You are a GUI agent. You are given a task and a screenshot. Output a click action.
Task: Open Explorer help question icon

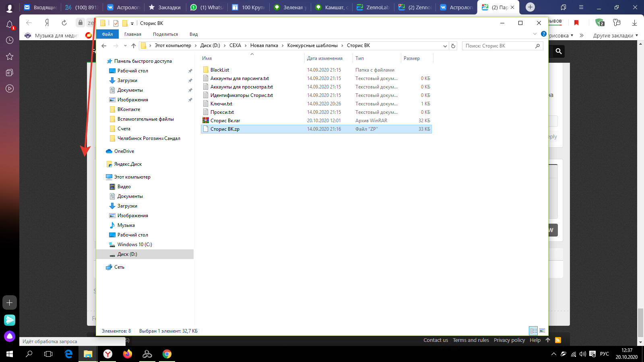click(544, 34)
